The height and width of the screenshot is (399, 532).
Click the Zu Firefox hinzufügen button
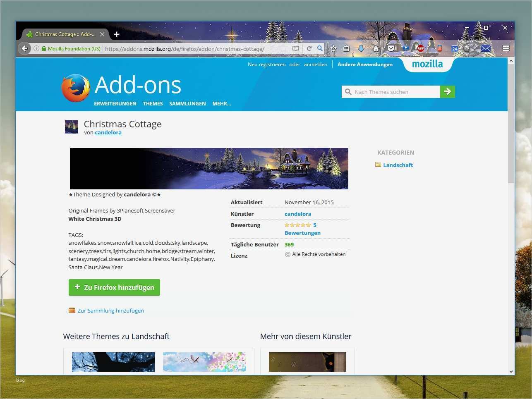(114, 287)
